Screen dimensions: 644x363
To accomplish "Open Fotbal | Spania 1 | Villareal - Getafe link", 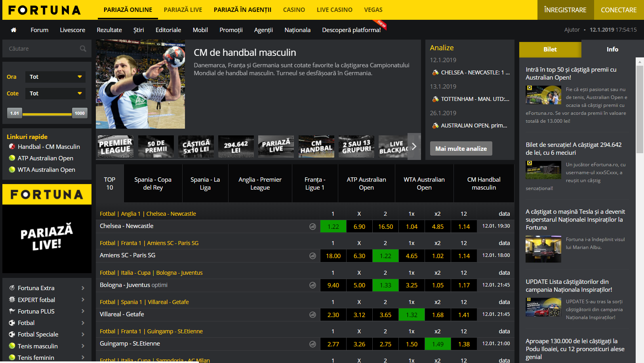I will pos(144,302).
